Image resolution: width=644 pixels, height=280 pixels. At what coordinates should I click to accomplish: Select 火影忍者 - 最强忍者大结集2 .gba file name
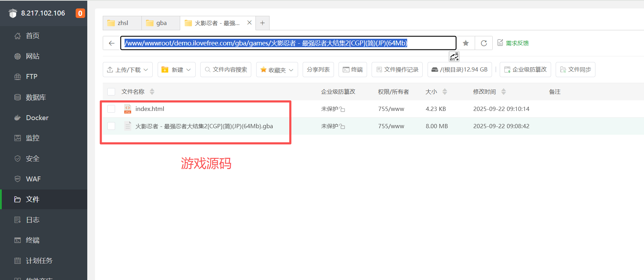tap(204, 126)
